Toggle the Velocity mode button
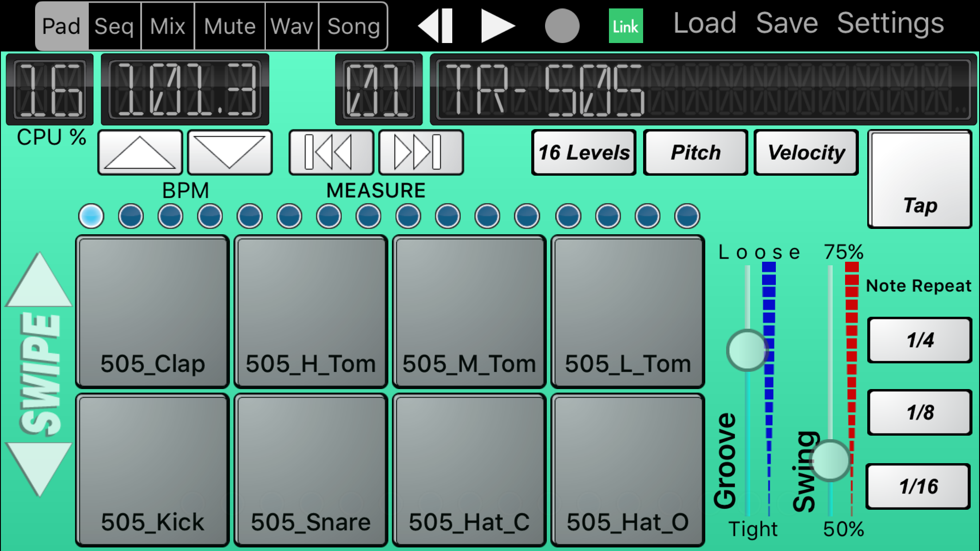 806,153
